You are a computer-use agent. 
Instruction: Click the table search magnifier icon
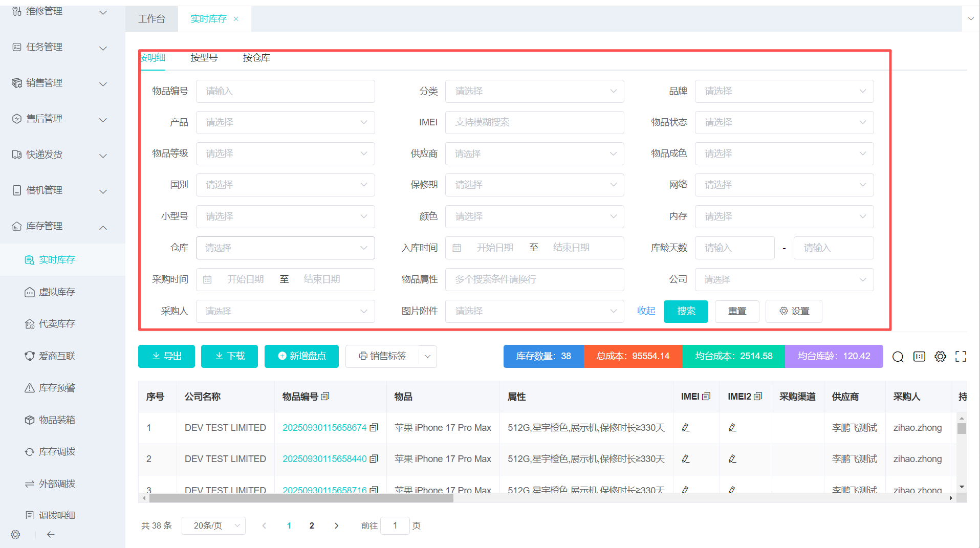tap(898, 357)
